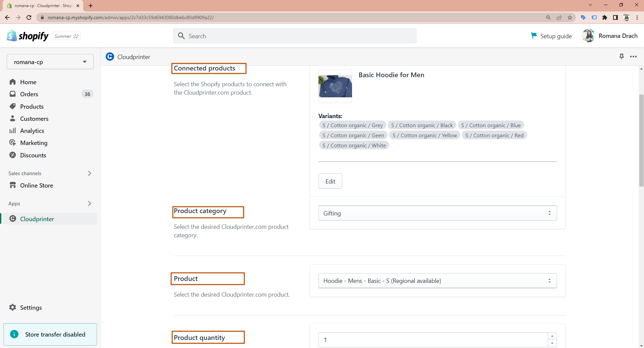Open the Product category dropdown showing Gifting

(438, 213)
